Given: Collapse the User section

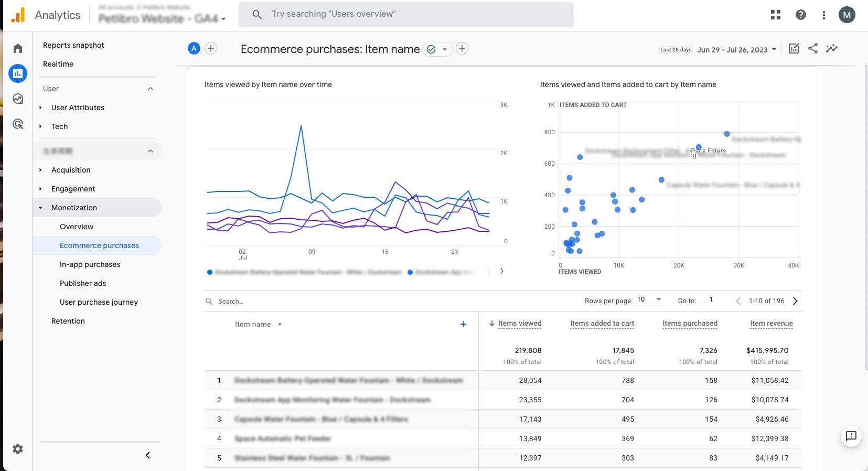Looking at the screenshot, I should pos(151,89).
